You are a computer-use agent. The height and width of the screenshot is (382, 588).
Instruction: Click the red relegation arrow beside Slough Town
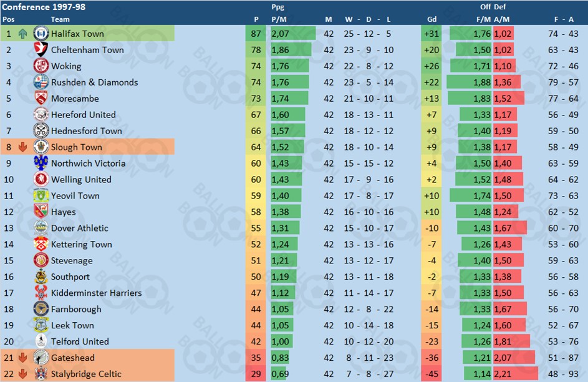tap(22, 147)
